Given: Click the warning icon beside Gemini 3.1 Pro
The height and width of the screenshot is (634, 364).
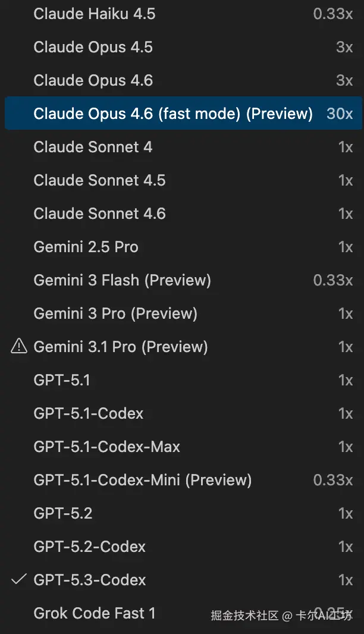Looking at the screenshot, I should click(x=19, y=346).
